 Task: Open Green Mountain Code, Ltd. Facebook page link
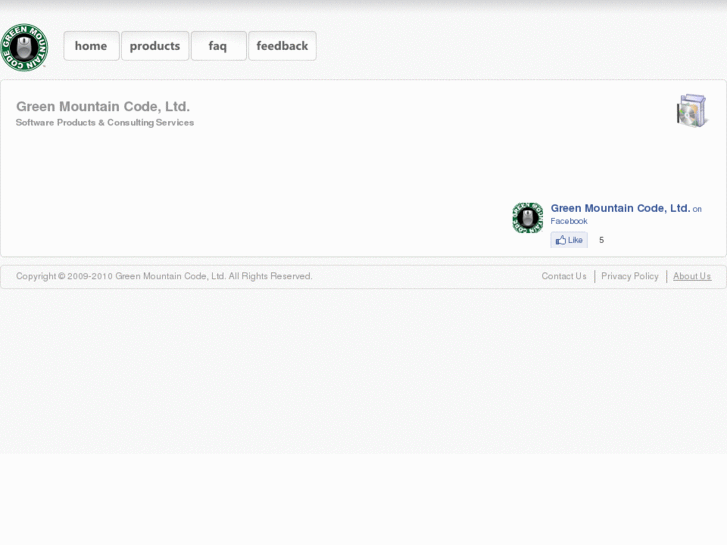point(620,208)
